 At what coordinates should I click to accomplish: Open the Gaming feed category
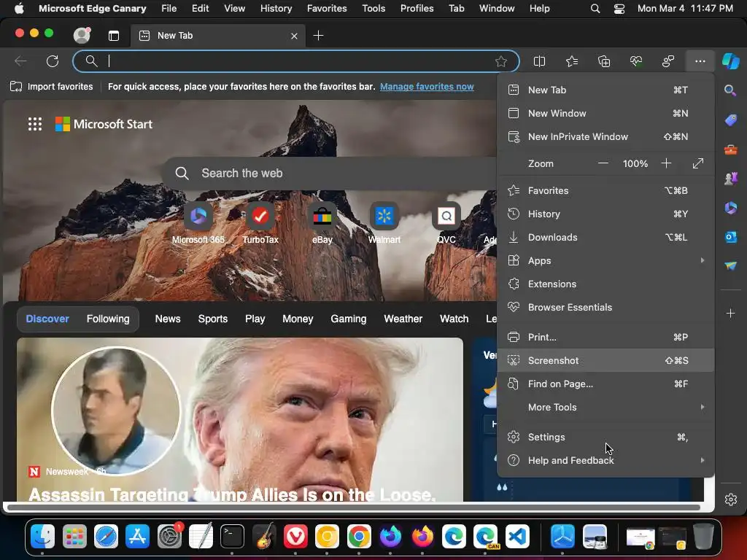348,319
